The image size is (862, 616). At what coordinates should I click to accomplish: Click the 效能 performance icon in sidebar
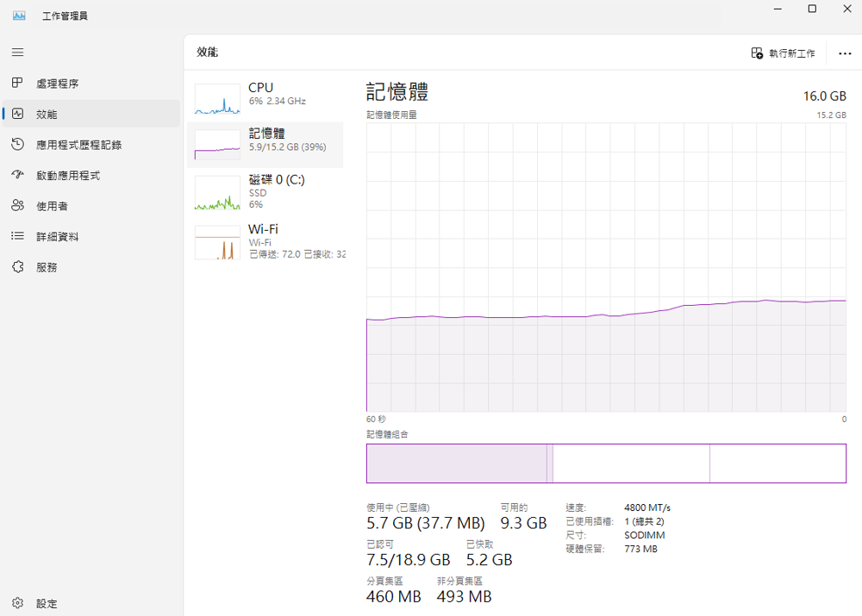click(x=17, y=114)
